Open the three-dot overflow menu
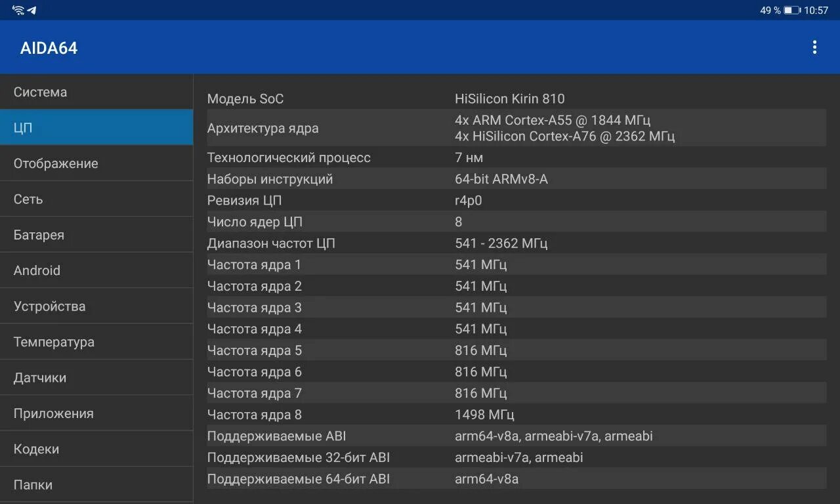The height and width of the screenshot is (504, 840). [x=814, y=47]
